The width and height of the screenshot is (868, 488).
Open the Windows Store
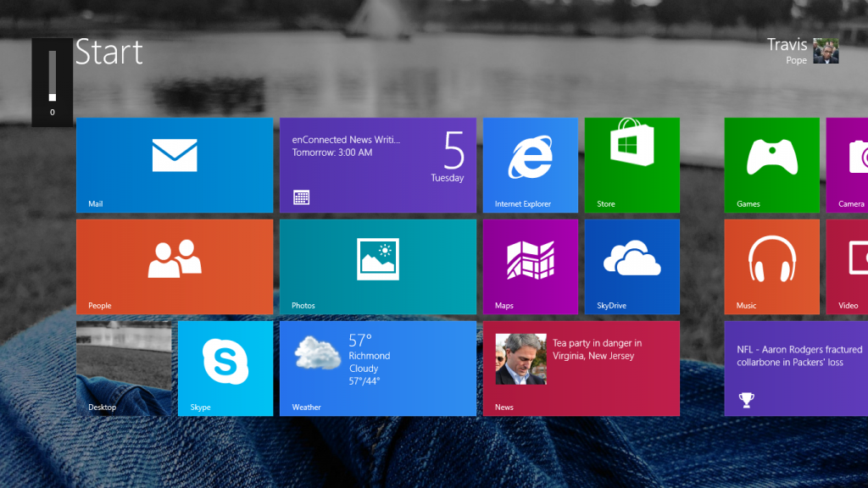(x=632, y=165)
